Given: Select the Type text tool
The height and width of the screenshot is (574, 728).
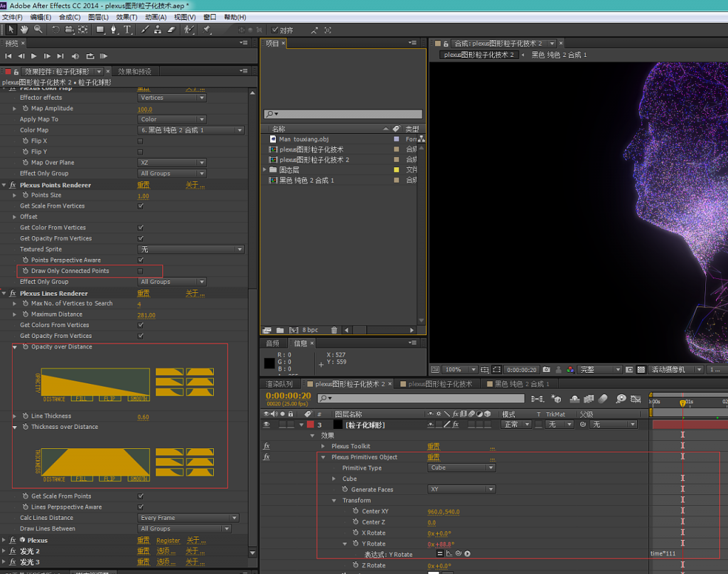Looking at the screenshot, I should 127,29.
